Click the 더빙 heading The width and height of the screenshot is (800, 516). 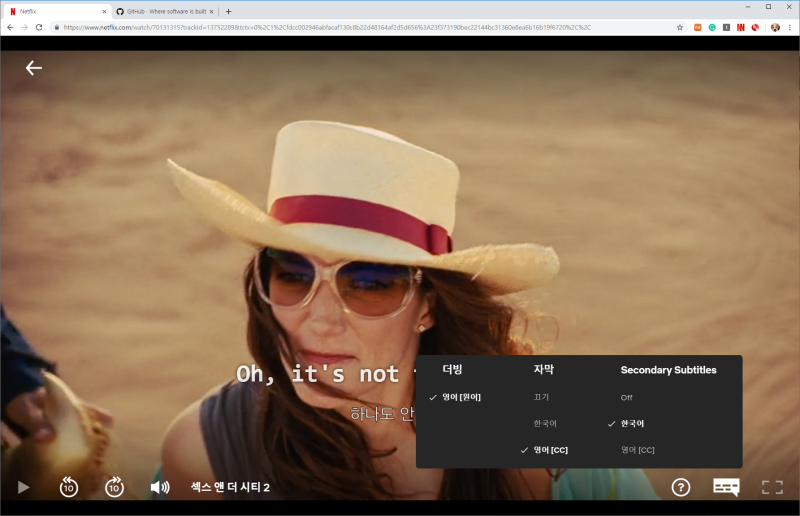tap(452, 370)
